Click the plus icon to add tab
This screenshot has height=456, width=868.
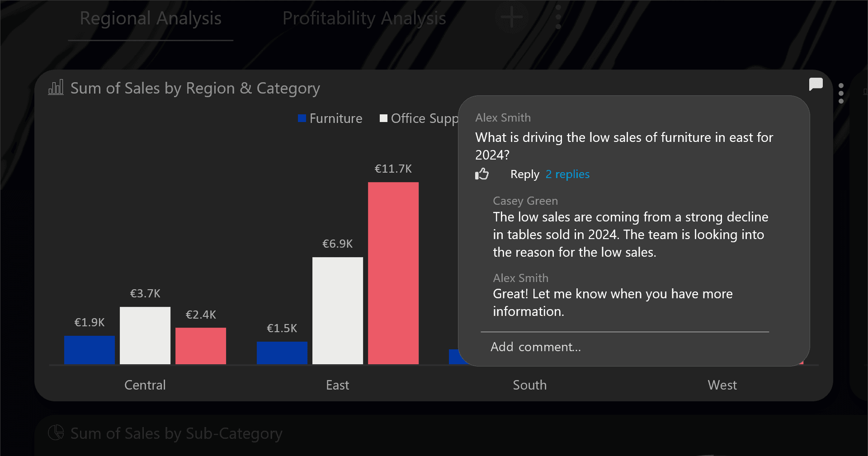pos(512,18)
